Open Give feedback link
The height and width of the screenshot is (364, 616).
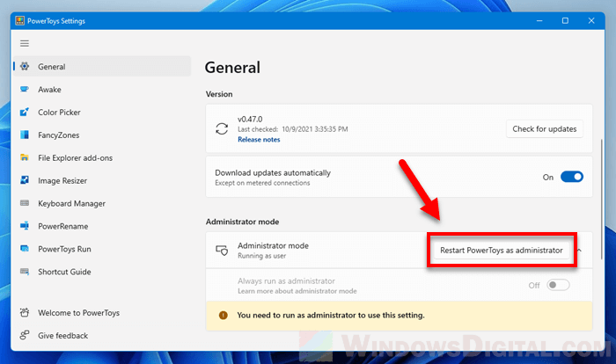point(102,335)
